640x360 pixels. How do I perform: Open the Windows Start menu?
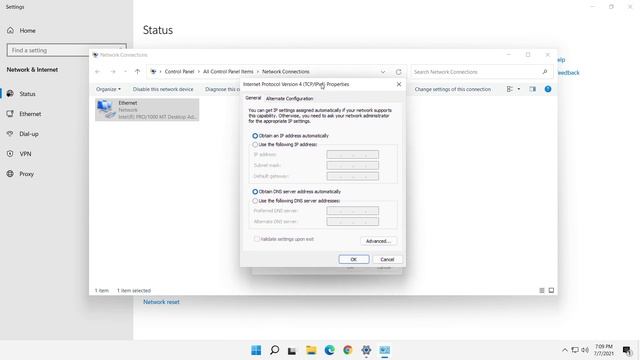click(256, 350)
